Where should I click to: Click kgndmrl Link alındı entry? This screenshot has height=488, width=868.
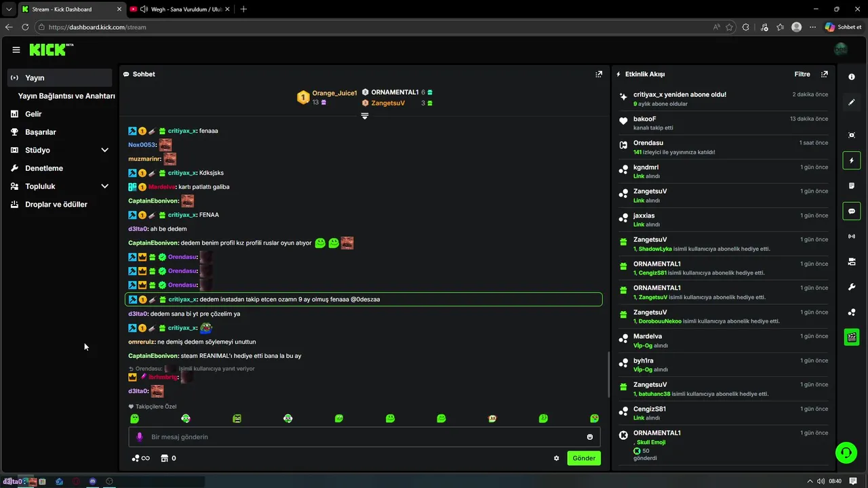(724, 171)
